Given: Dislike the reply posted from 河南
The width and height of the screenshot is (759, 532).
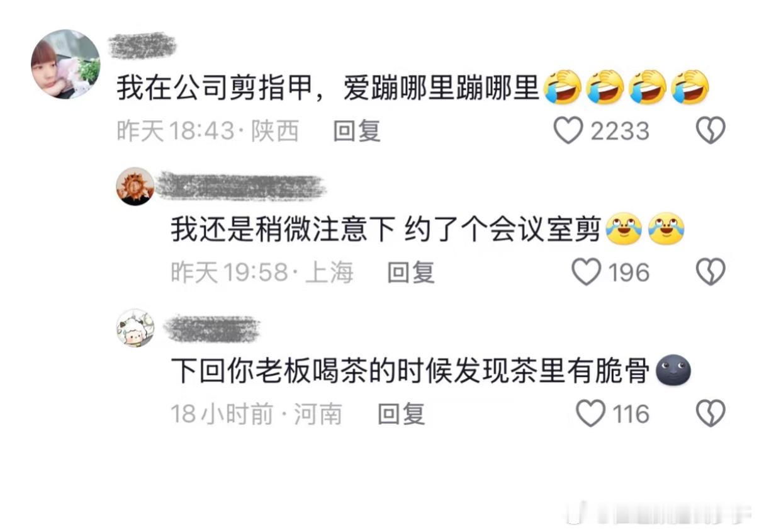Looking at the screenshot, I should point(711,414).
